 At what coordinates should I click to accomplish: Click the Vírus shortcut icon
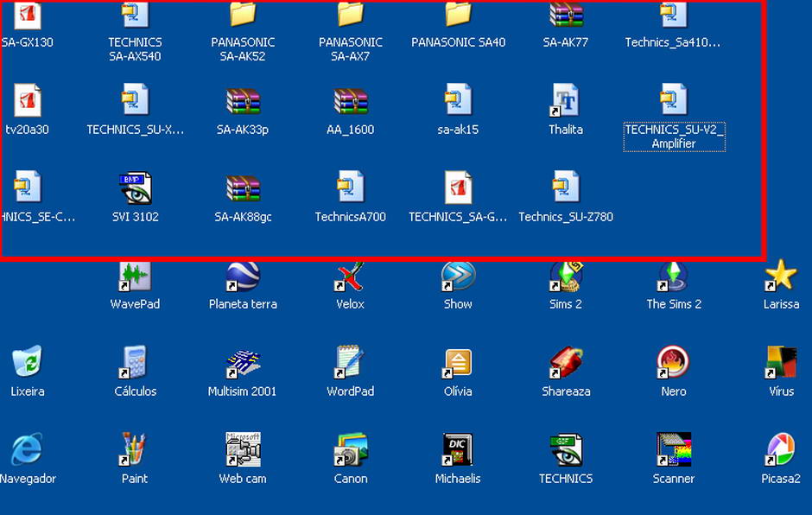point(780,362)
